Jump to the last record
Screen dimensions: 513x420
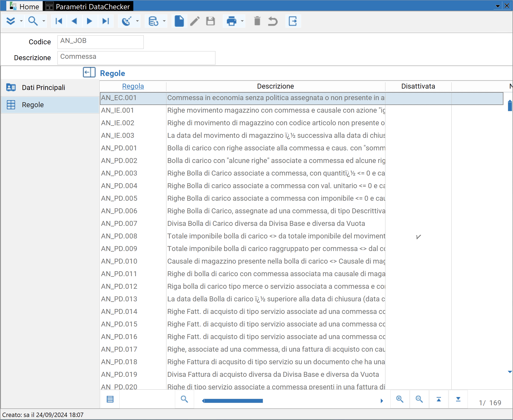[105, 21]
